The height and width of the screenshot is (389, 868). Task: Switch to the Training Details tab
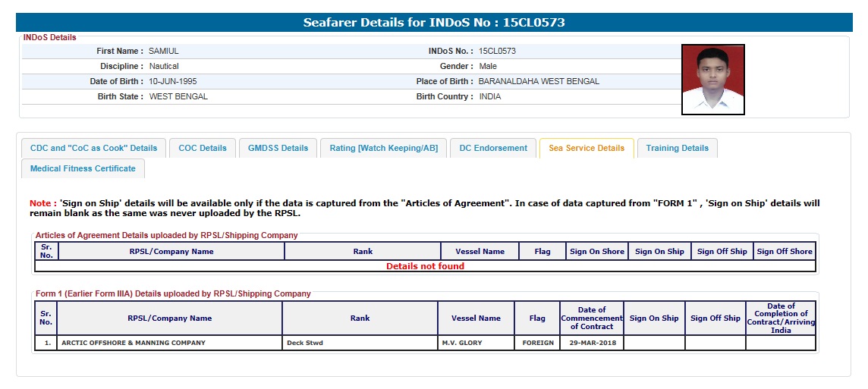pyautogui.click(x=677, y=148)
